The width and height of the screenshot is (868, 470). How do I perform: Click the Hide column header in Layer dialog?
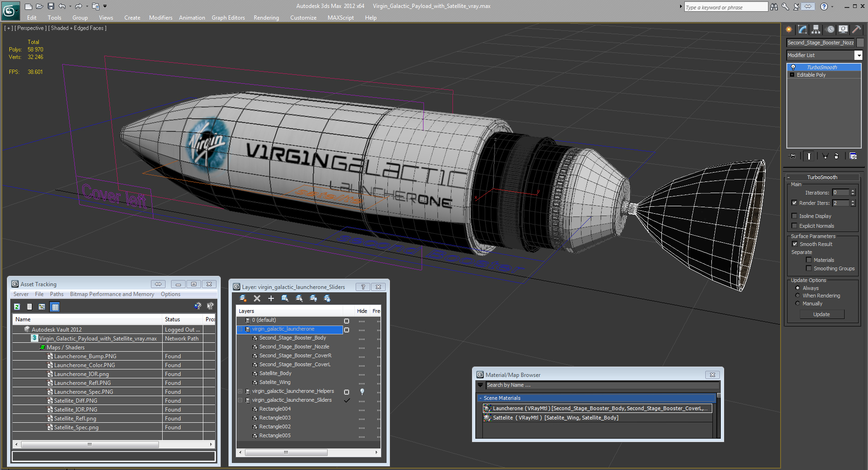362,311
